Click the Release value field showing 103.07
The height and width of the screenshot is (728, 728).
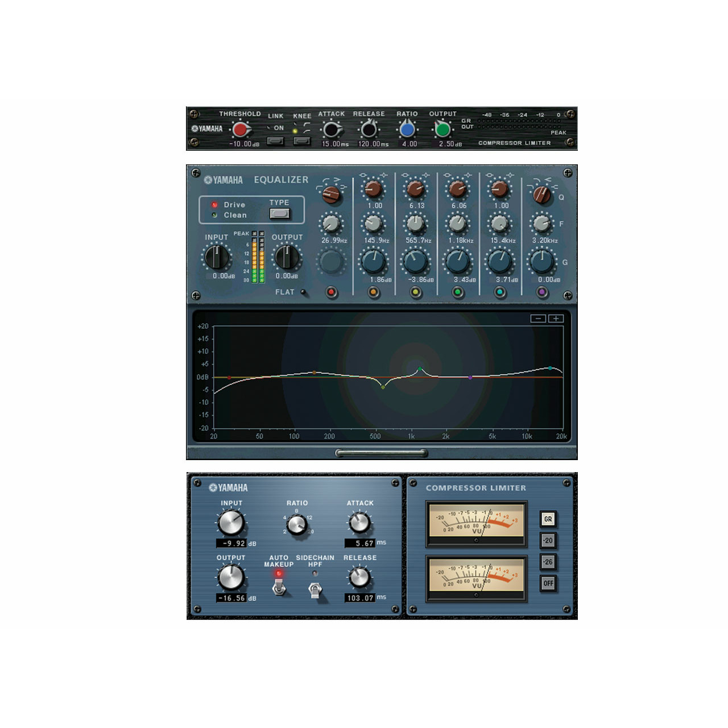point(360,598)
